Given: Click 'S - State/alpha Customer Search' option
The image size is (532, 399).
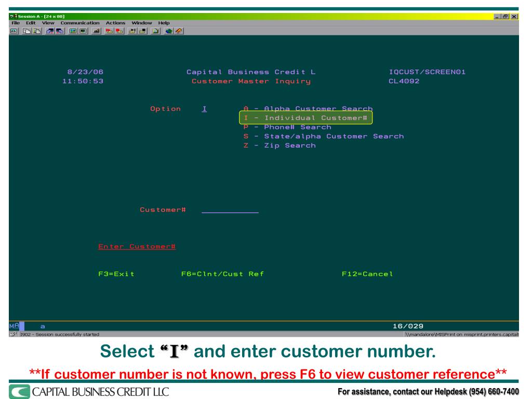Looking at the screenshot, I should (x=324, y=136).
